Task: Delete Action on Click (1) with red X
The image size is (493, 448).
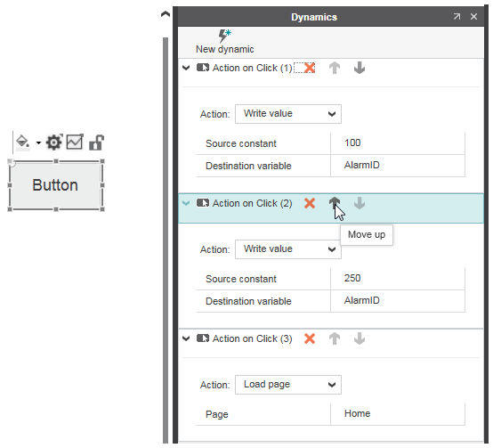Action: pos(310,68)
